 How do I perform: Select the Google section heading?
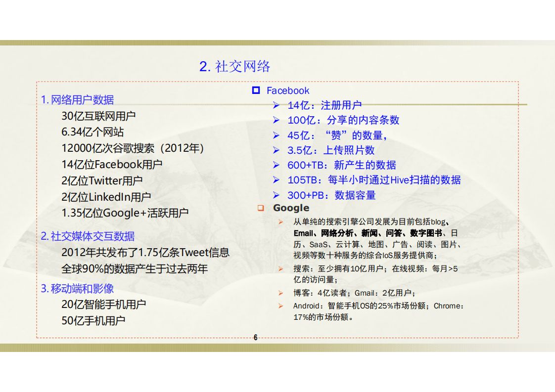[291, 208]
